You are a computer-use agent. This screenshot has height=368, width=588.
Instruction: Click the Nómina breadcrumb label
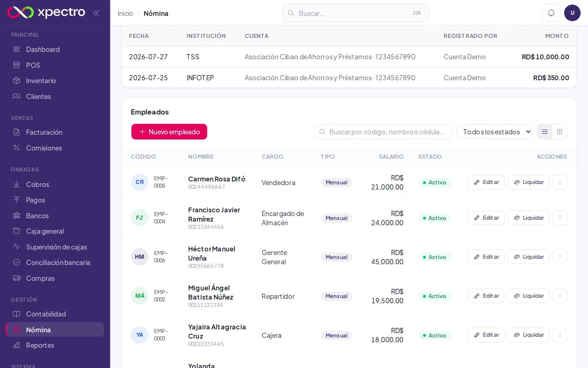tap(156, 13)
